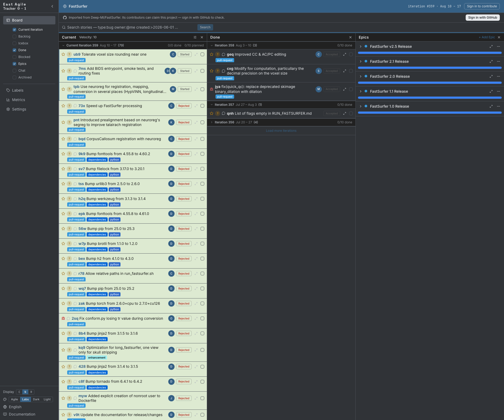Screen dimensions: 504x420
Task: Set display density to R
Action: (31, 392)
